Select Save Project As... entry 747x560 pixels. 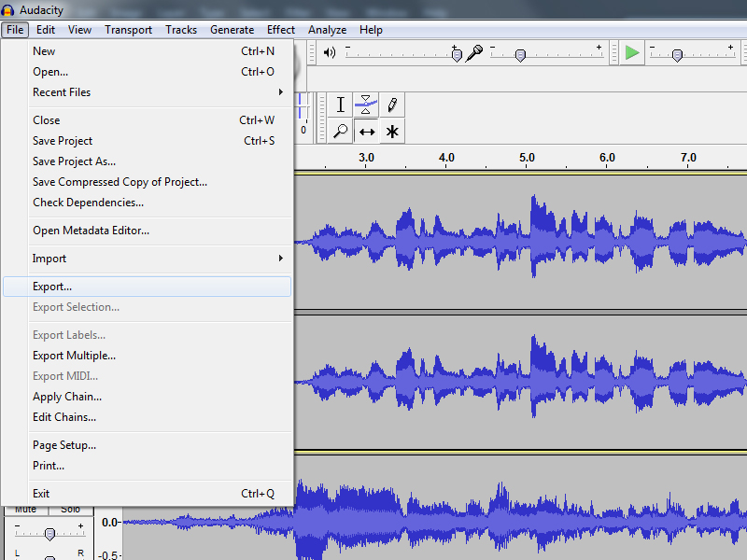coord(148,161)
